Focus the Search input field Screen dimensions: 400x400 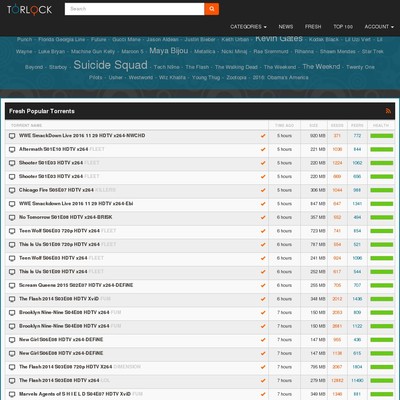(134, 9)
